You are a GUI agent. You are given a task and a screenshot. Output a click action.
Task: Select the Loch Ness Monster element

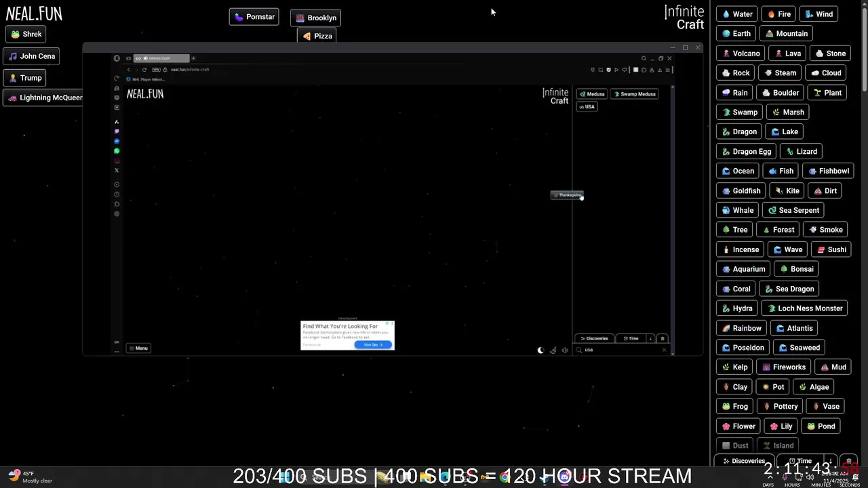804,308
